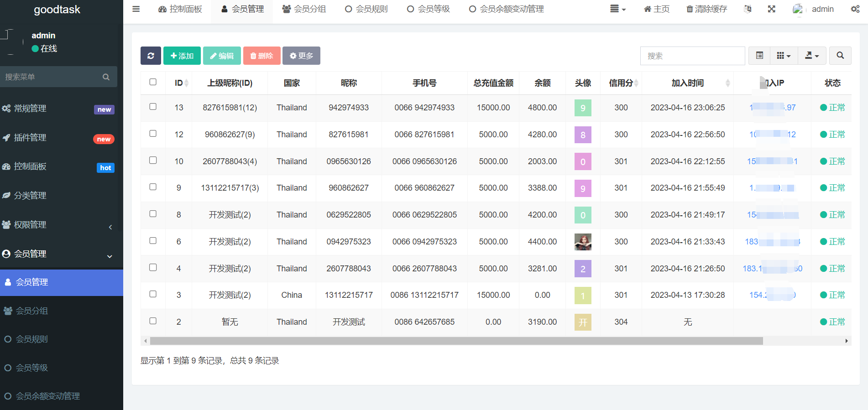The image size is (868, 410).
Task: Open the columns visibility dropdown
Action: point(783,56)
